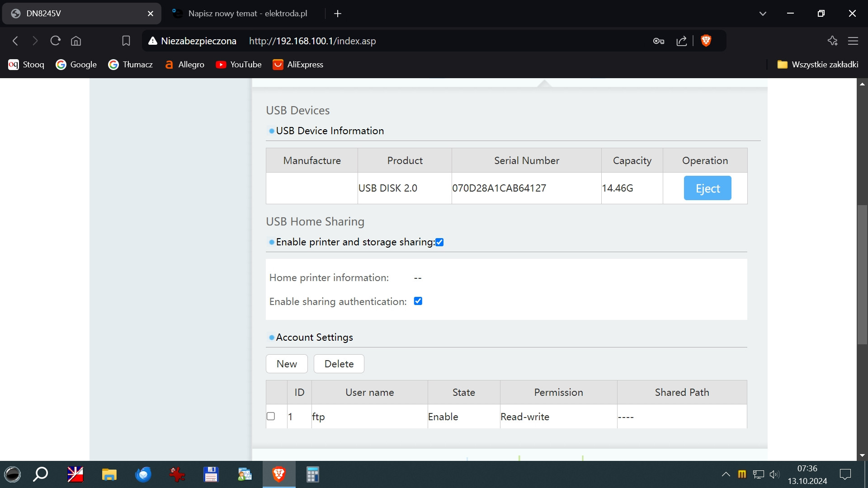Screen dimensions: 868x488
Task: Navigate back using the browser back arrow
Action: (x=15, y=41)
